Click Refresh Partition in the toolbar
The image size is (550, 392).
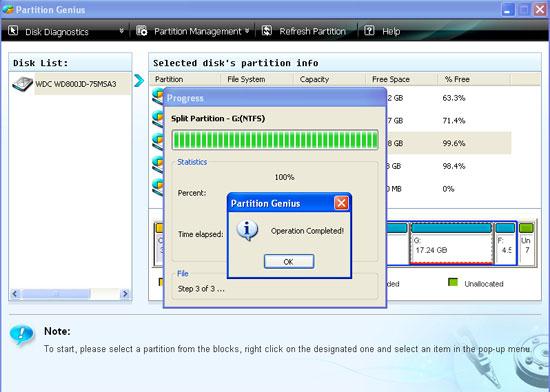tap(312, 32)
